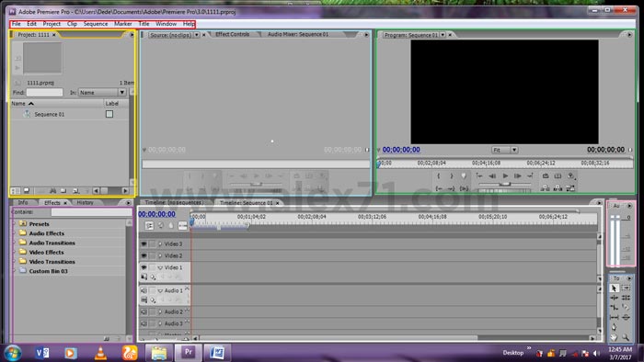Expand the Video Effects folder
The height and width of the screenshot is (362, 644).
[x=15, y=252]
